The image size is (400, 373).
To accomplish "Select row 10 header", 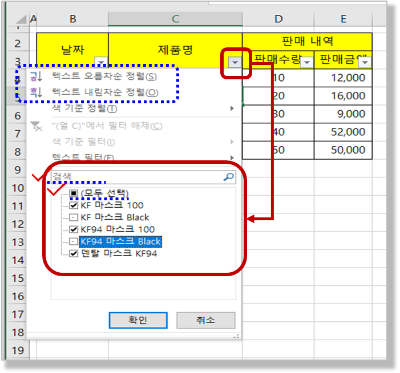I will pos(18,188).
